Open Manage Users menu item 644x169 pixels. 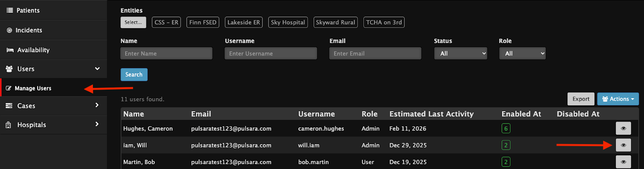[x=33, y=89]
